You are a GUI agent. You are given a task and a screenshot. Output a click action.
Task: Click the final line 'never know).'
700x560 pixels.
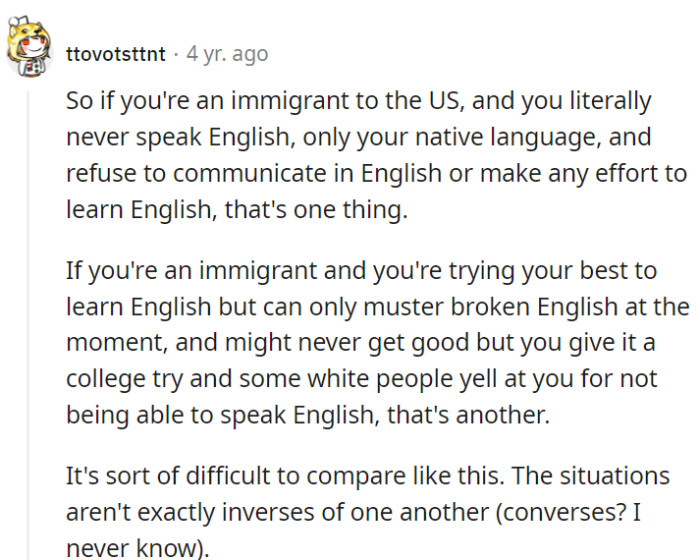(138, 548)
